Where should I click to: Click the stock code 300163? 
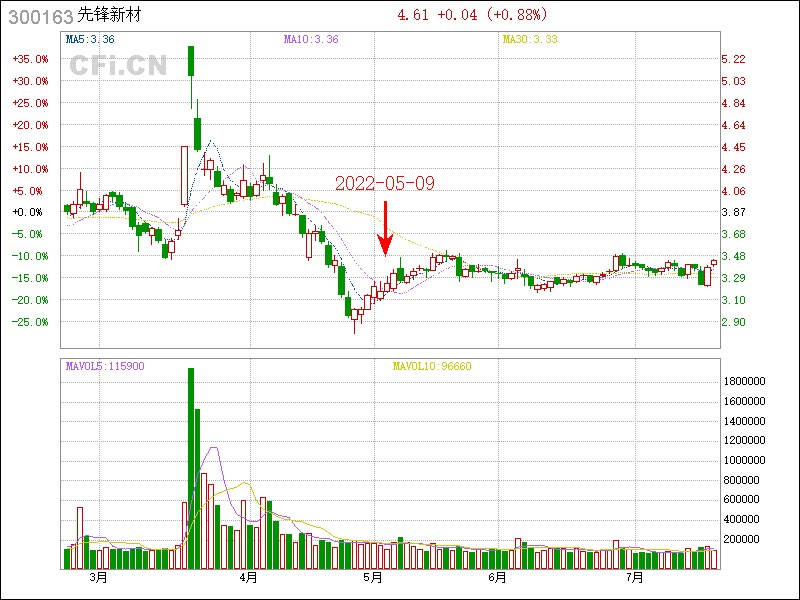[39, 16]
